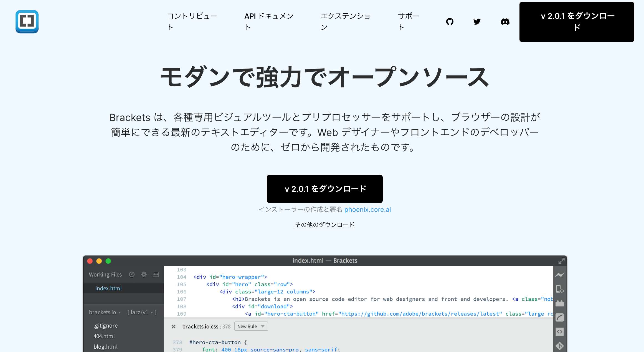The width and height of the screenshot is (644, 352).
Task: Click the Working Files heading
Action: click(105, 275)
